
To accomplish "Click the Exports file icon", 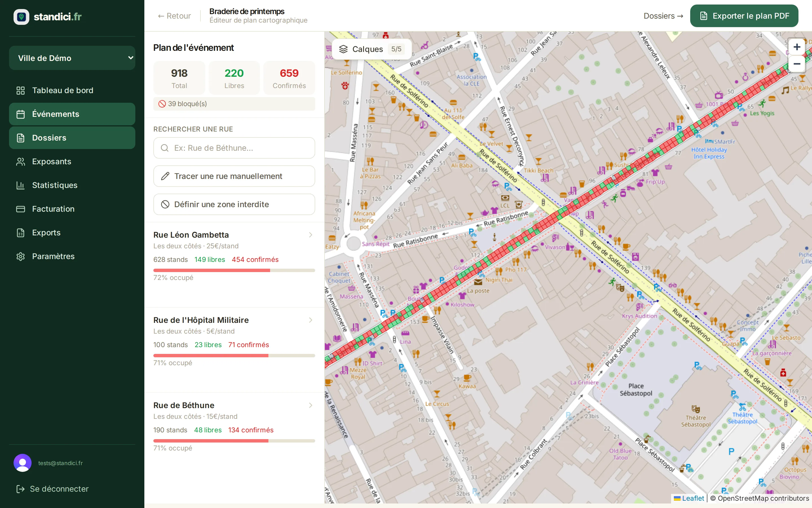I will 21,233.
